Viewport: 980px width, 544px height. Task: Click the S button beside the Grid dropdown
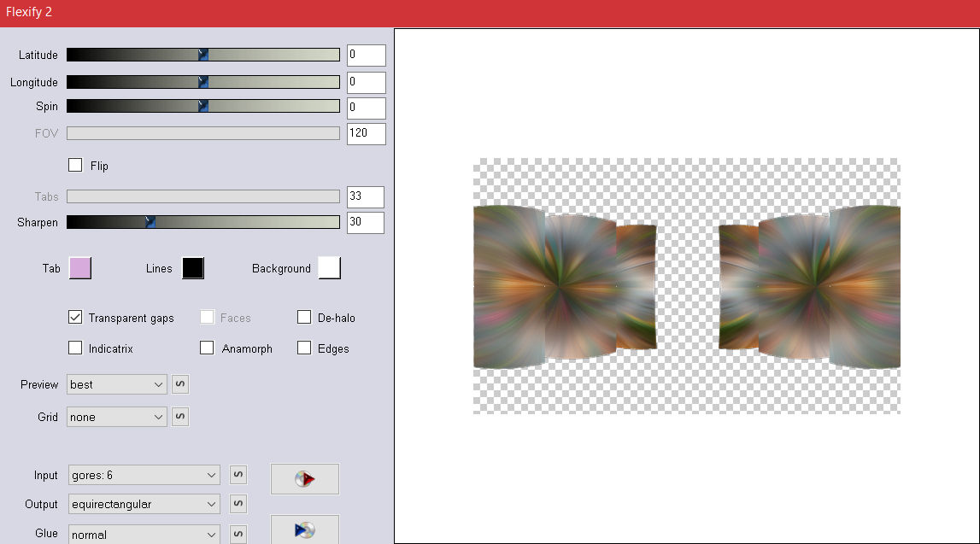pyautogui.click(x=180, y=417)
